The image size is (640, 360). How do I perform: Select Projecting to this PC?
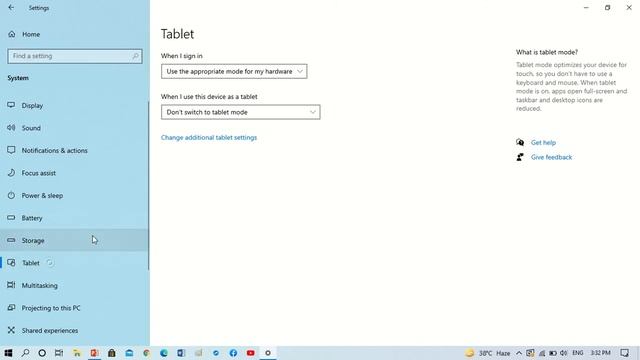74,308
